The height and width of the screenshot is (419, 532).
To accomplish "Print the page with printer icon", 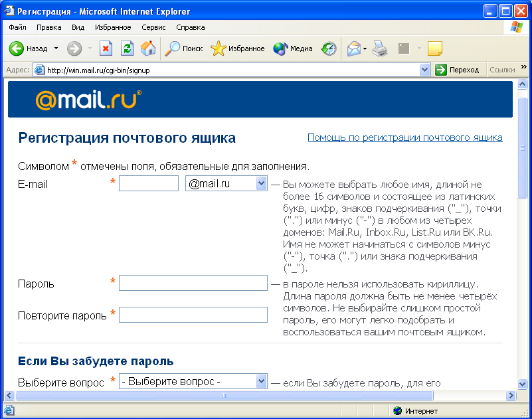I will (380, 48).
